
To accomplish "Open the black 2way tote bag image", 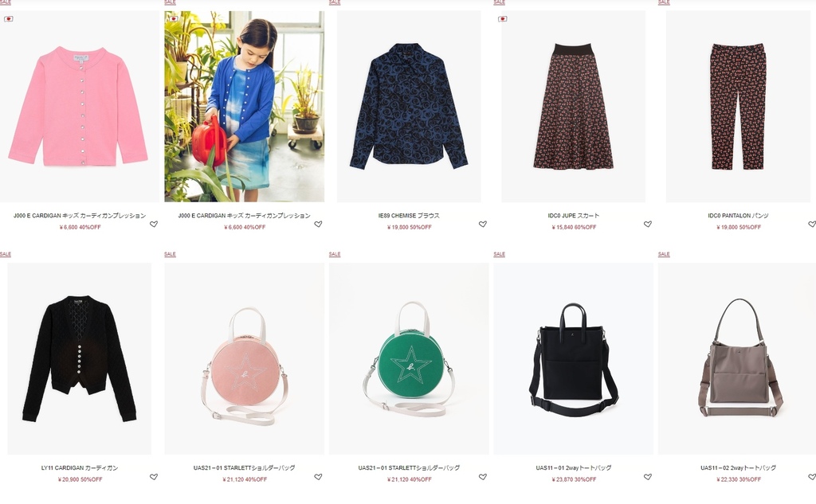I will [573, 359].
